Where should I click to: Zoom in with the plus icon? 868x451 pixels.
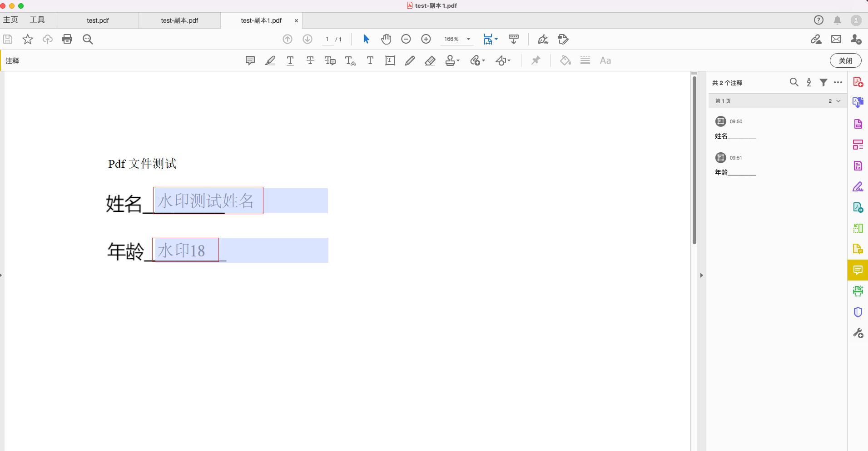(x=426, y=39)
